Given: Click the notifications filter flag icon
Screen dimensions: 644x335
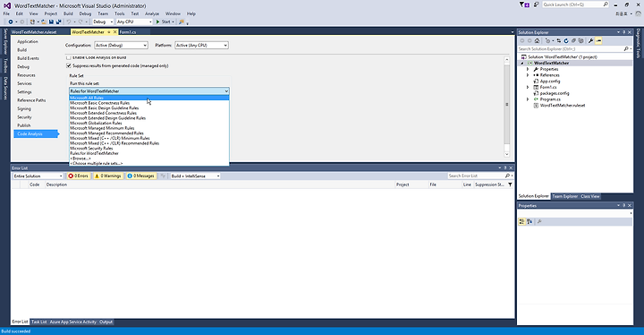Looking at the screenshot, I should pos(524,4).
